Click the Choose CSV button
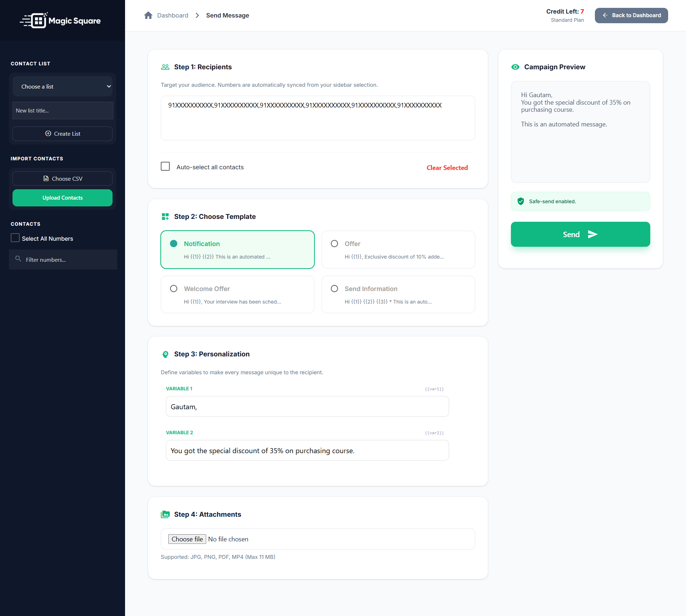The height and width of the screenshot is (616, 686). tap(63, 179)
